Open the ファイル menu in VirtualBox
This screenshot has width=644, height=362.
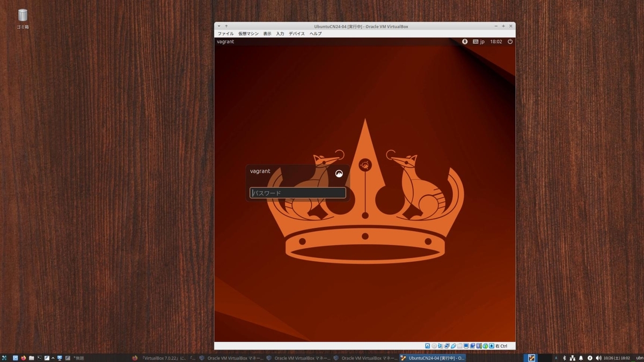click(225, 33)
